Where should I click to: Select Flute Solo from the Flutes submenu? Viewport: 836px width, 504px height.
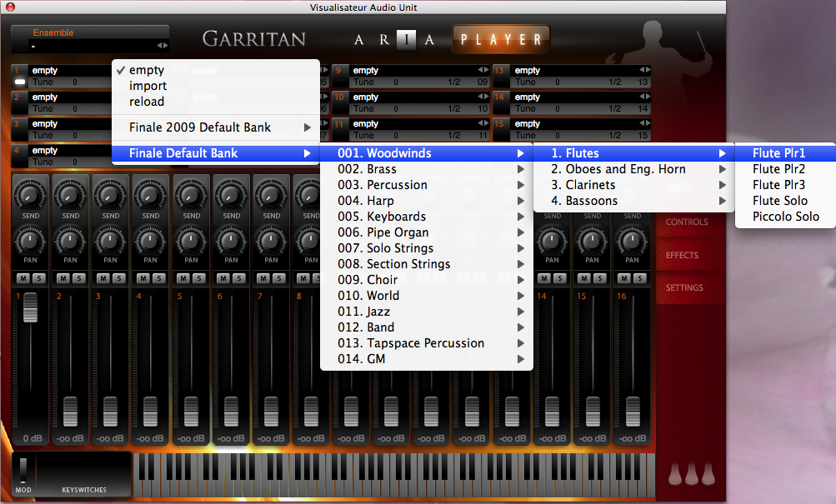click(779, 201)
